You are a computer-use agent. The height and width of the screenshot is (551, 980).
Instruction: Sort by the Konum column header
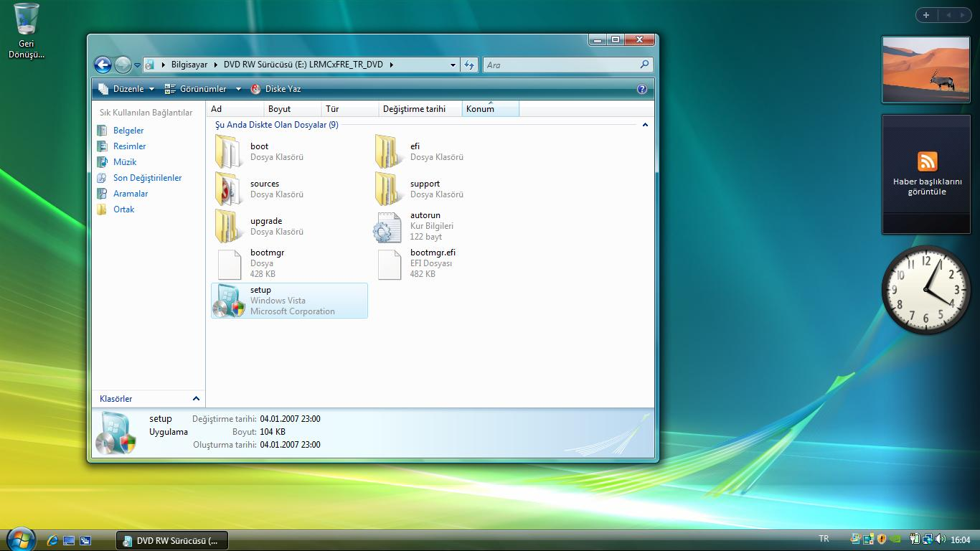(x=491, y=109)
